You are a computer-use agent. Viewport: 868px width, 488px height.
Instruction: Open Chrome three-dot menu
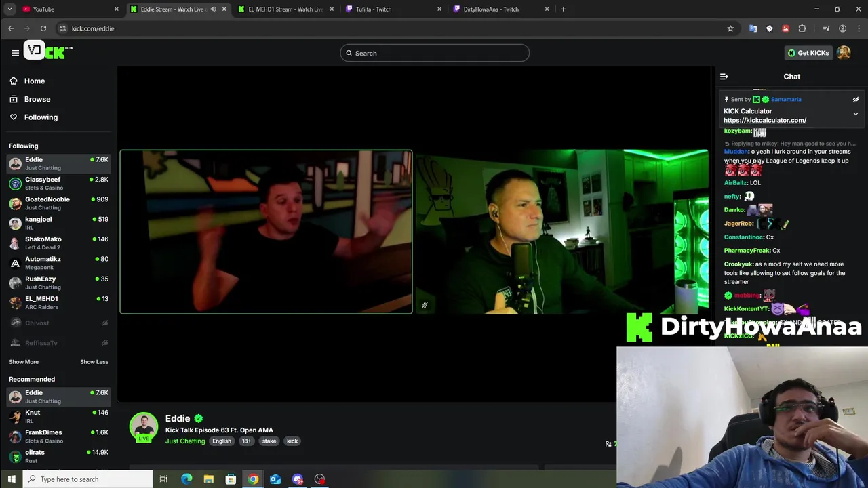tap(857, 28)
